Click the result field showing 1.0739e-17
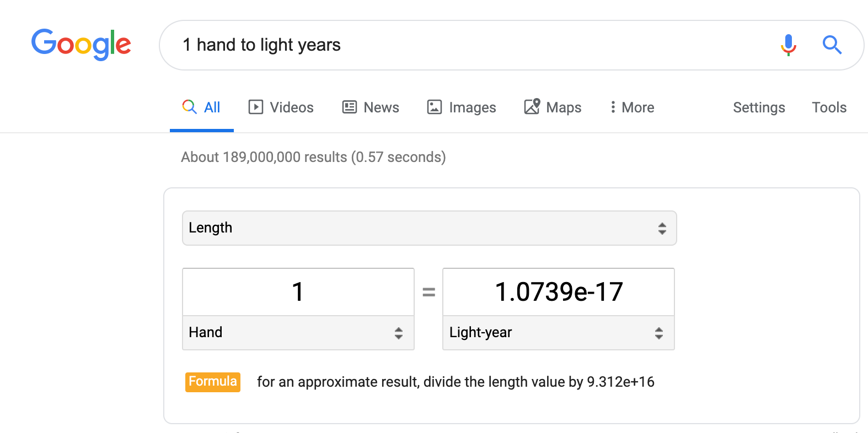Viewport: 868px width, 433px height. tap(559, 292)
